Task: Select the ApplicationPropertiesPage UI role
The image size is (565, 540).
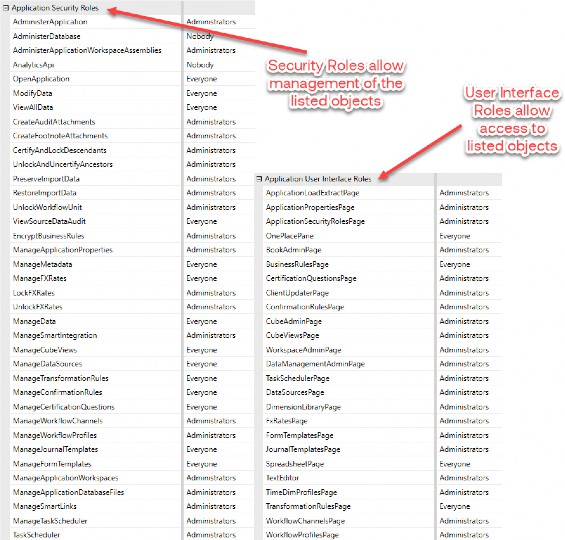Action: [x=310, y=207]
